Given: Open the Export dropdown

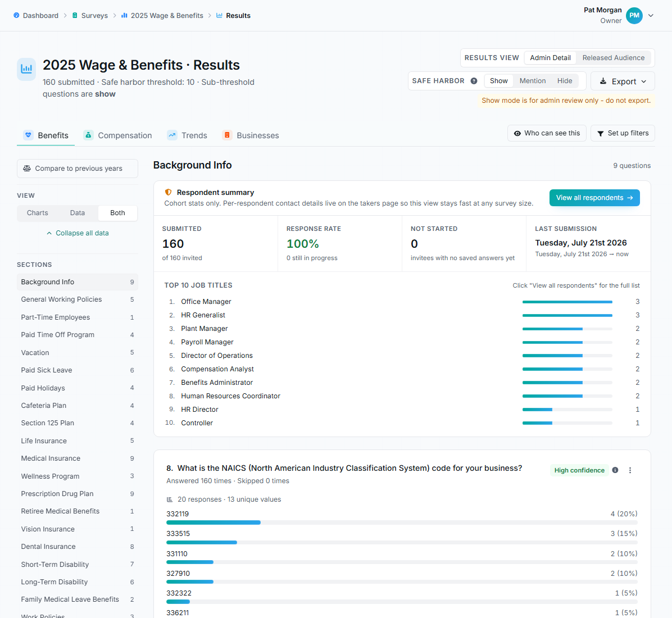Looking at the screenshot, I should (623, 81).
